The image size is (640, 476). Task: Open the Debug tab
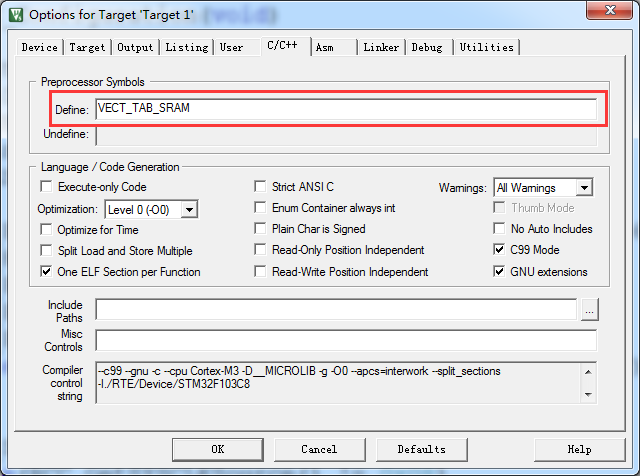point(427,47)
